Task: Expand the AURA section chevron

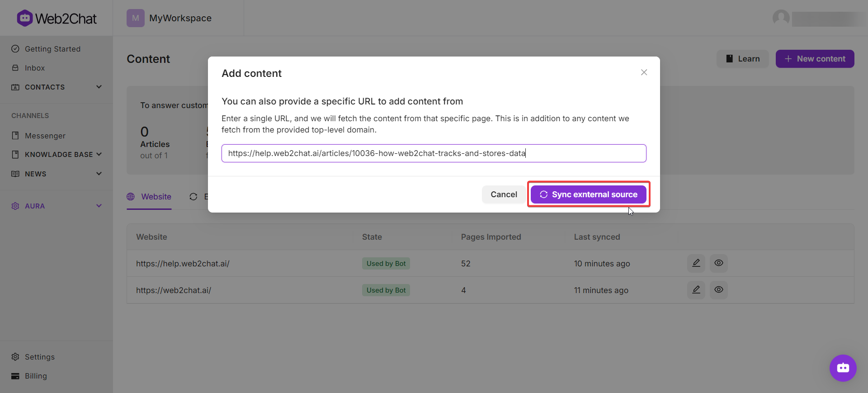Action: pyautogui.click(x=99, y=206)
